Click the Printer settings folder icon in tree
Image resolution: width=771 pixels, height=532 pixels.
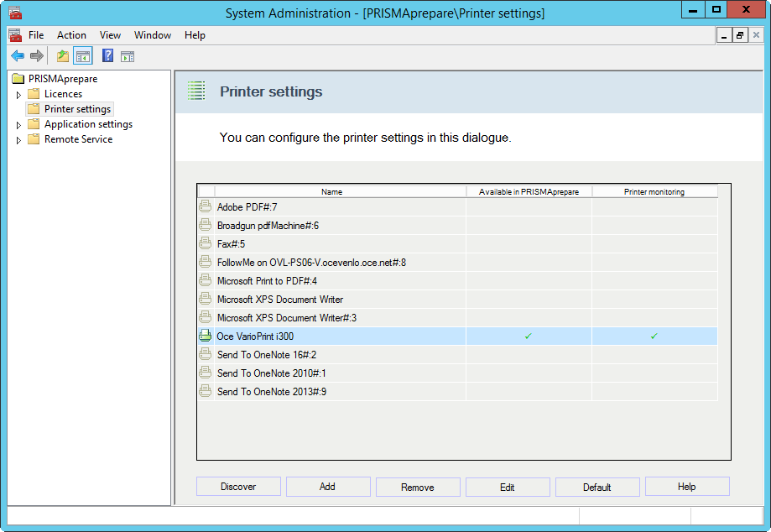click(34, 108)
